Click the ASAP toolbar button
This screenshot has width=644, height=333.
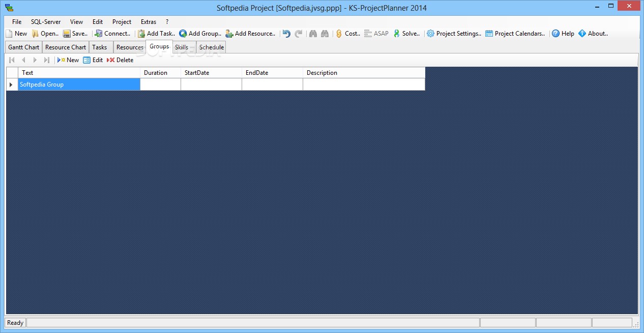(x=376, y=34)
